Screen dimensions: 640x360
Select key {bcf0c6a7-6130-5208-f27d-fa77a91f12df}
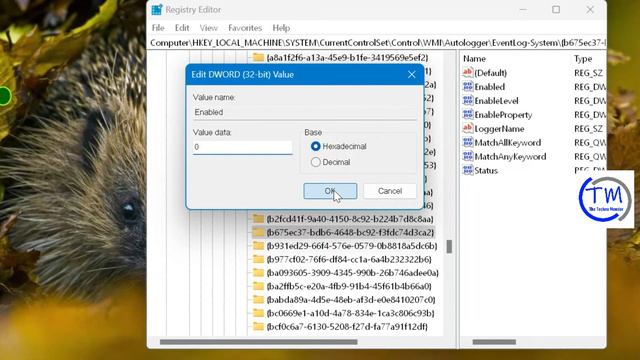coord(347,327)
